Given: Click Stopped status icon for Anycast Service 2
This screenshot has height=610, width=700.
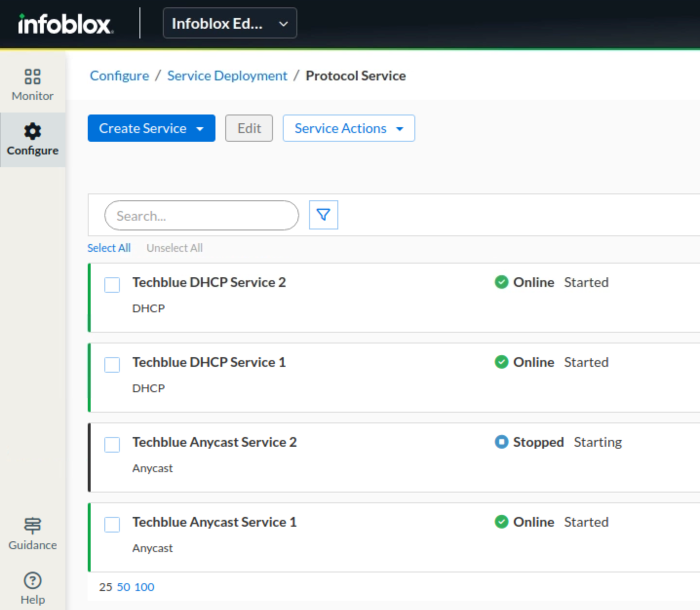Looking at the screenshot, I should point(501,442).
